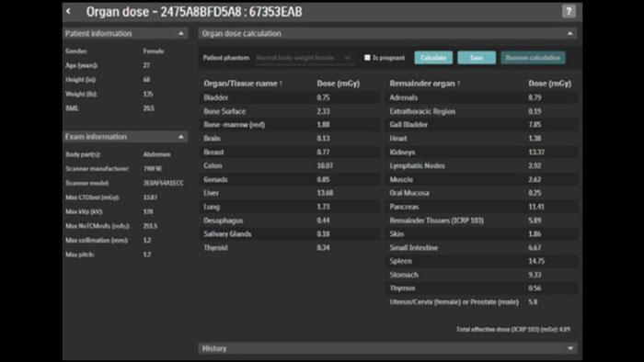Viewport: 644px width, 362px height.
Task: Click the Save button
Action: (x=477, y=58)
